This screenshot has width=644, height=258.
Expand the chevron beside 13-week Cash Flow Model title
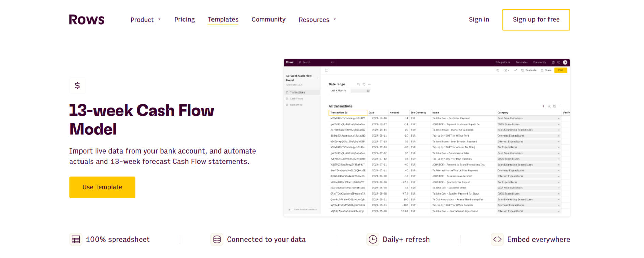pyautogui.click(x=317, y=78)
